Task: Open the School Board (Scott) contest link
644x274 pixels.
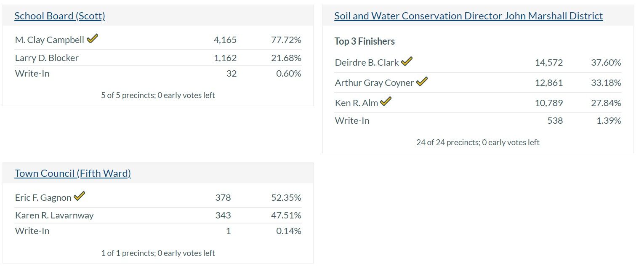Action: coord(60,16)
